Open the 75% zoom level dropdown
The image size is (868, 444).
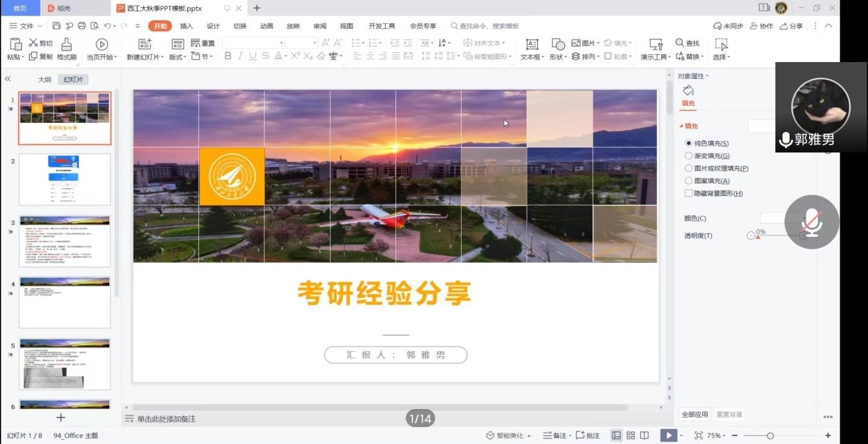pos(717,436)
